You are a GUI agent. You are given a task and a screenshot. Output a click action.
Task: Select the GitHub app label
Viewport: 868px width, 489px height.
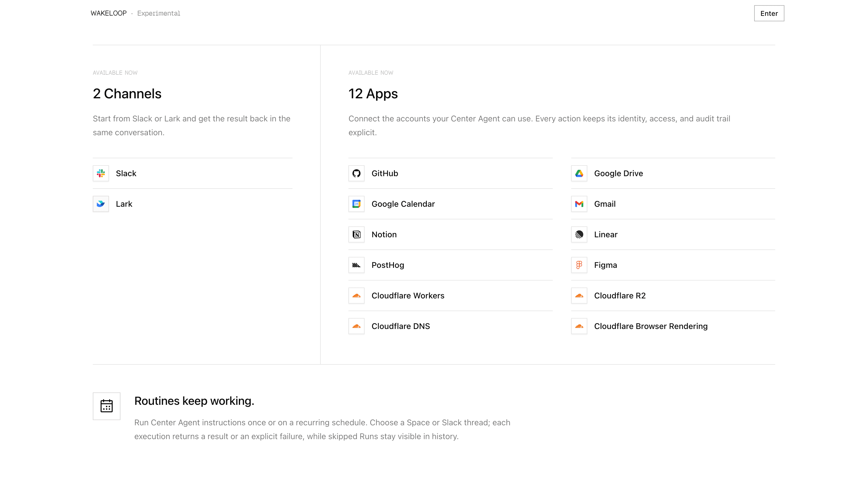point(385,173)
